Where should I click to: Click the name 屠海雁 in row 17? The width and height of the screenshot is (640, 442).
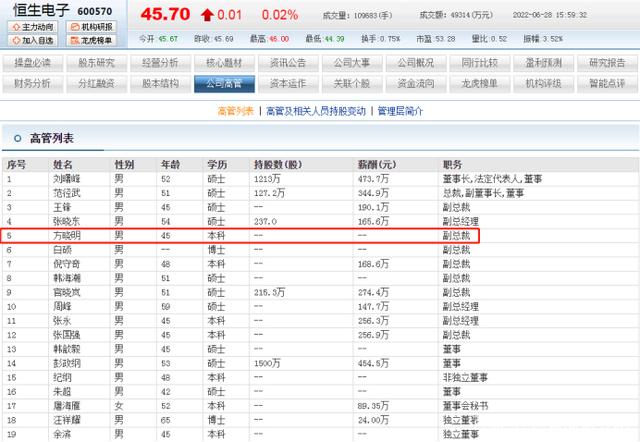[67, 406]
